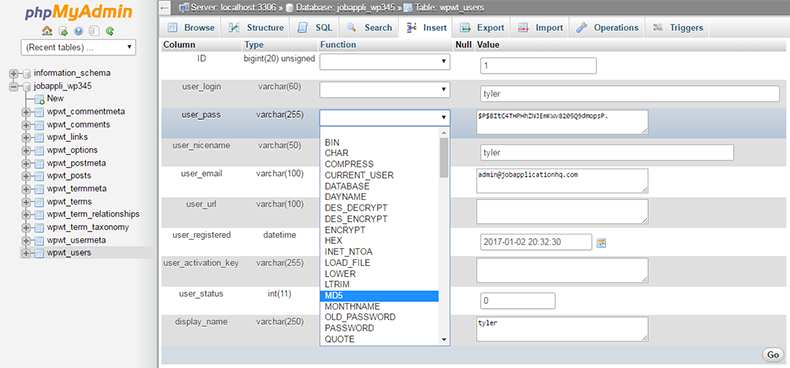Switch to the Structure tab
Image resolution: width=790 pixels, height=368 pixels.
click(x=256, y=28)
